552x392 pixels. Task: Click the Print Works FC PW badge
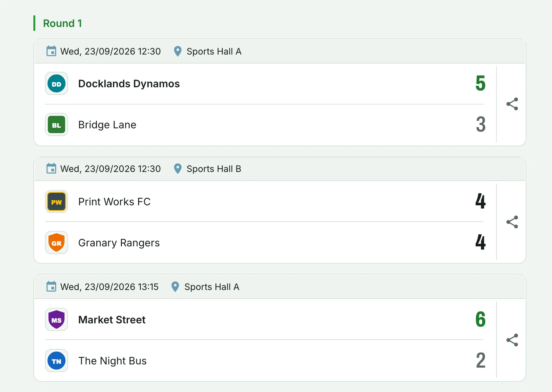click(56, 202)
